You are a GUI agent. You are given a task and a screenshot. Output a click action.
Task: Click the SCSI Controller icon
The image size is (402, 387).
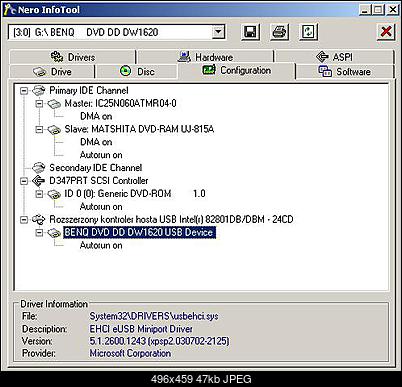click(39, 181)
